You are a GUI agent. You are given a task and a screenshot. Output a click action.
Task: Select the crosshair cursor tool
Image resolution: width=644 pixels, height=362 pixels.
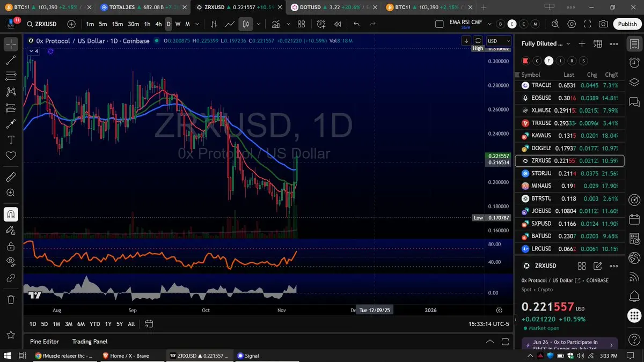tap(11, 45)
